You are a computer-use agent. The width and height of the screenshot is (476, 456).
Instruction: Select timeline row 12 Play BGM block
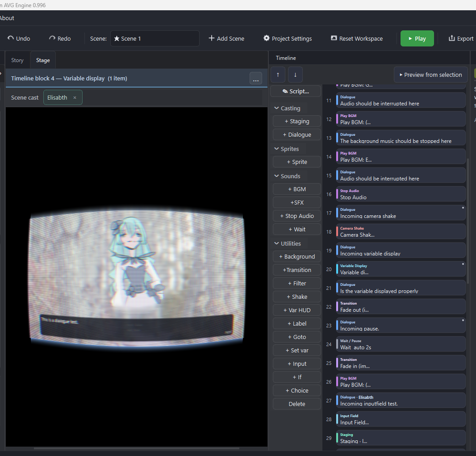401,119
